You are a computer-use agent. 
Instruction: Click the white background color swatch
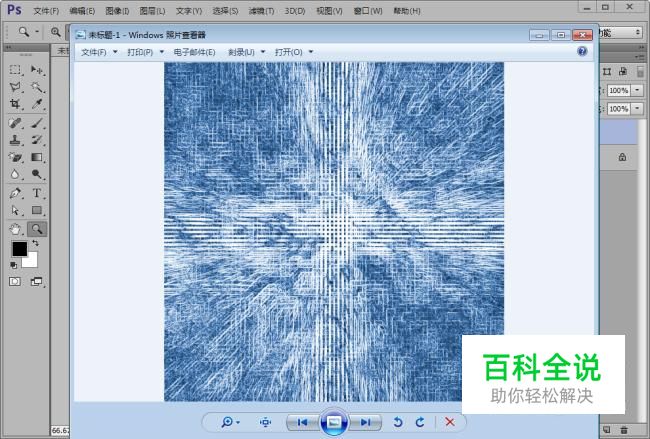tap(32, 261)
